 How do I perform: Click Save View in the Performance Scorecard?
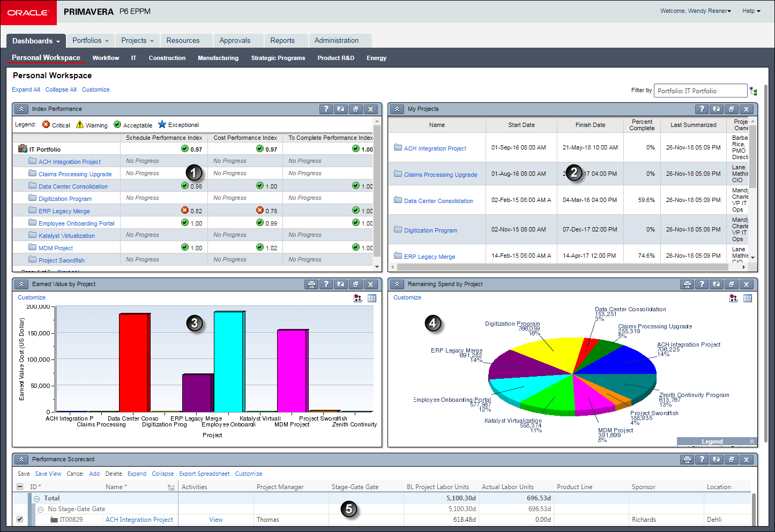point(48,474)
